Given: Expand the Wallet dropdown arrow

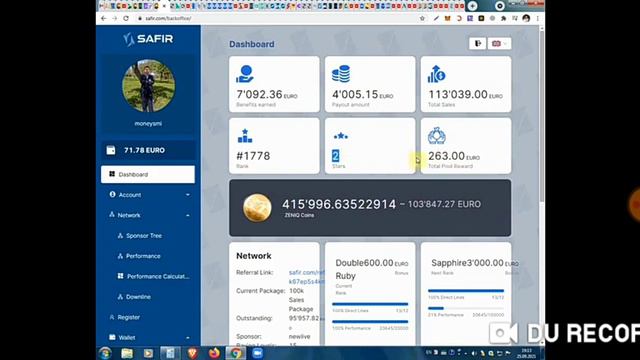Looking at the screenshot, I should click(188, 338).
